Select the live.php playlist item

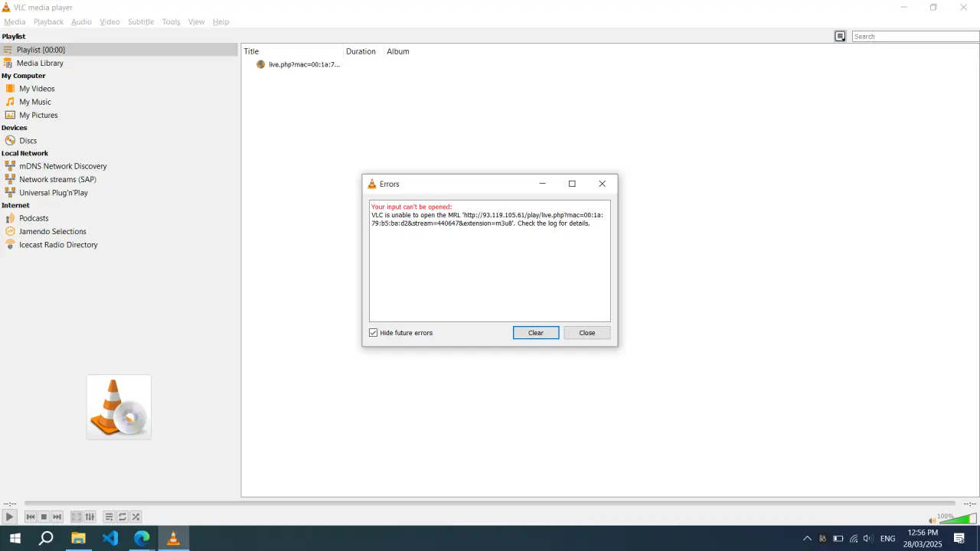click(304, 64)
